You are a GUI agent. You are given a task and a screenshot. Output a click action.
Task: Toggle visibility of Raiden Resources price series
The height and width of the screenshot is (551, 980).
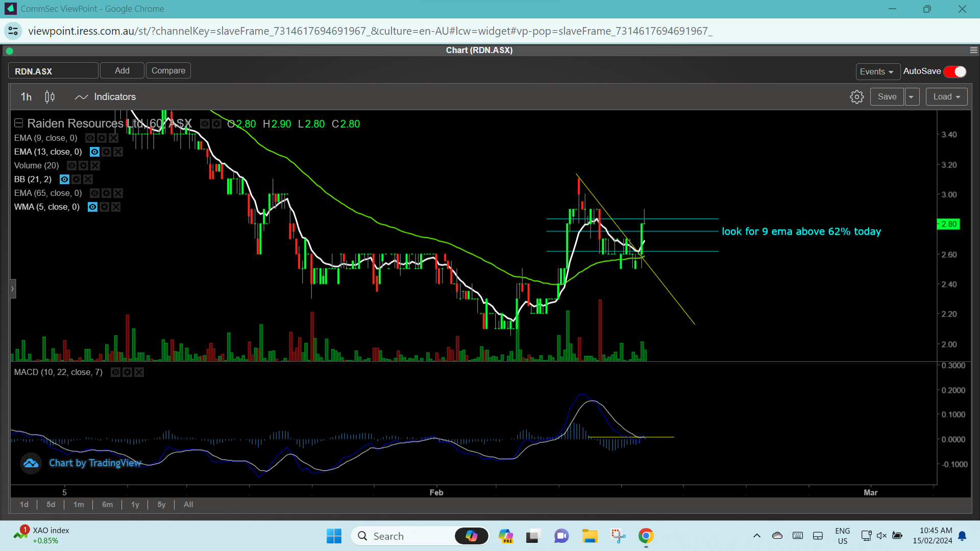[x=205, y=123]
